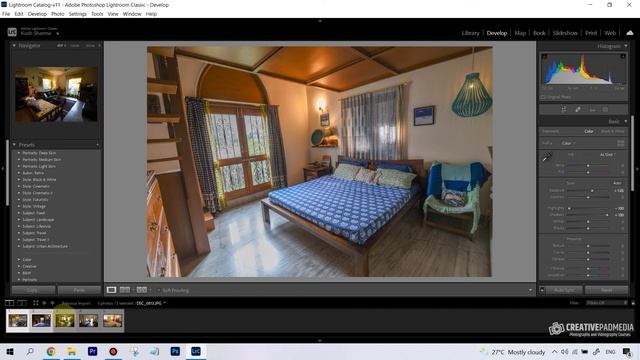Open Windows Start menu

click(x=10, y=351)
